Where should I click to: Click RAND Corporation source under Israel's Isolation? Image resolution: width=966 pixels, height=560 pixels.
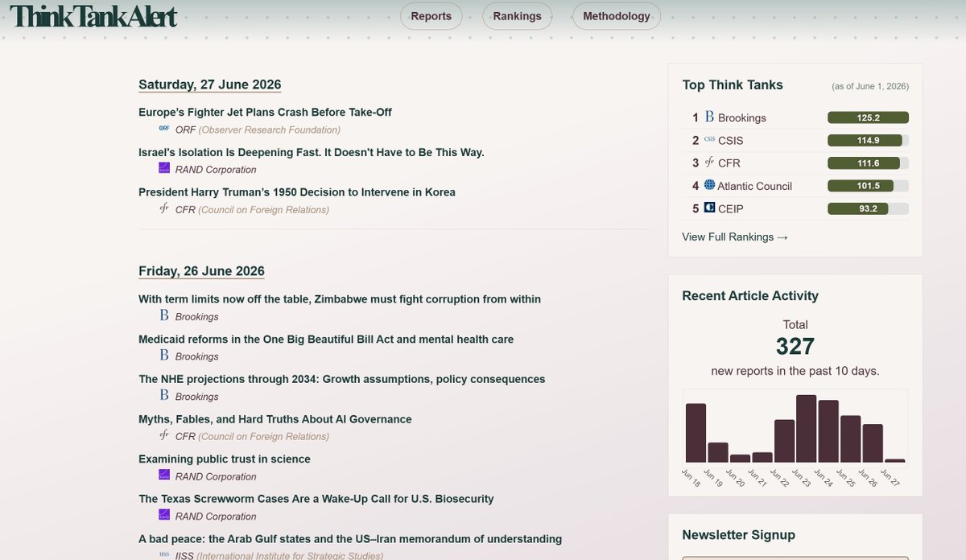pyautogui.click(x=216, y=170)
